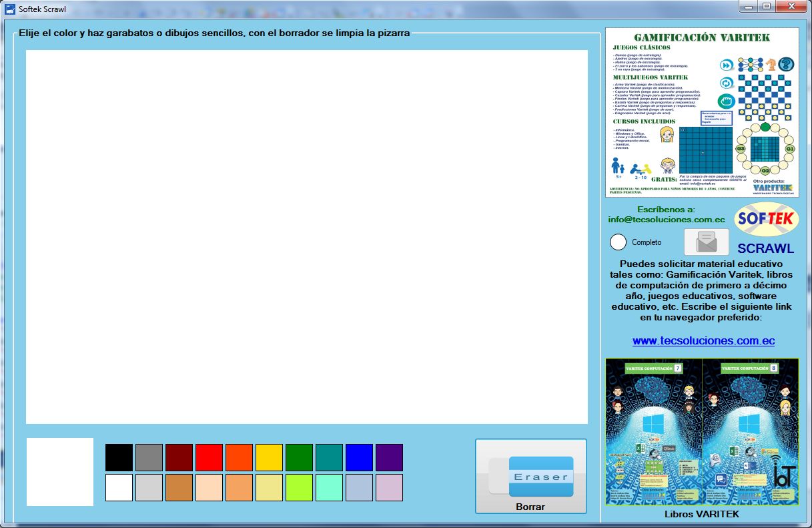Pick the aquamarine color swatch
812x528 pixels.
[330, 487]
